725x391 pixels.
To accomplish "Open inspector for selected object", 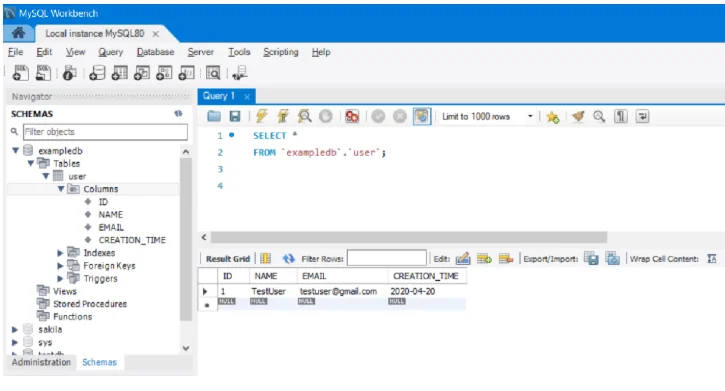I will [69, 73].
